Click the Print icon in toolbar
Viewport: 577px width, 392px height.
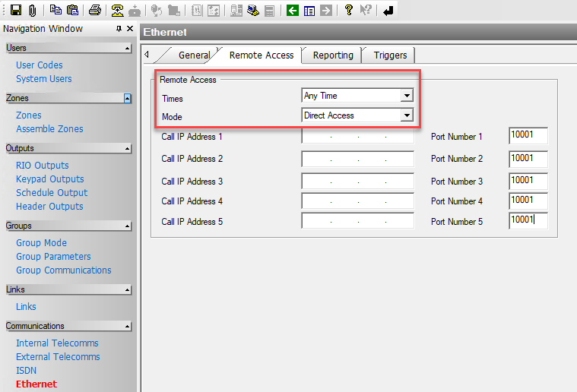[x=94, y=11]
